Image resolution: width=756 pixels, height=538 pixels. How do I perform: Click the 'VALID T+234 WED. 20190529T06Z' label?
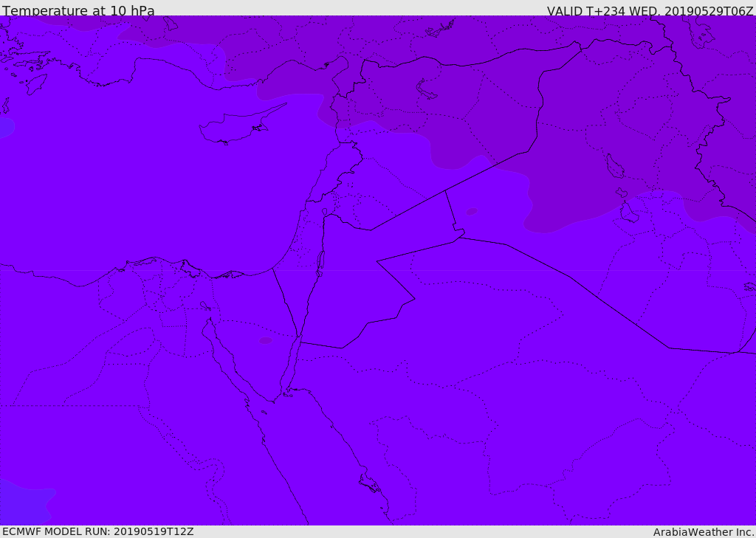650,11
